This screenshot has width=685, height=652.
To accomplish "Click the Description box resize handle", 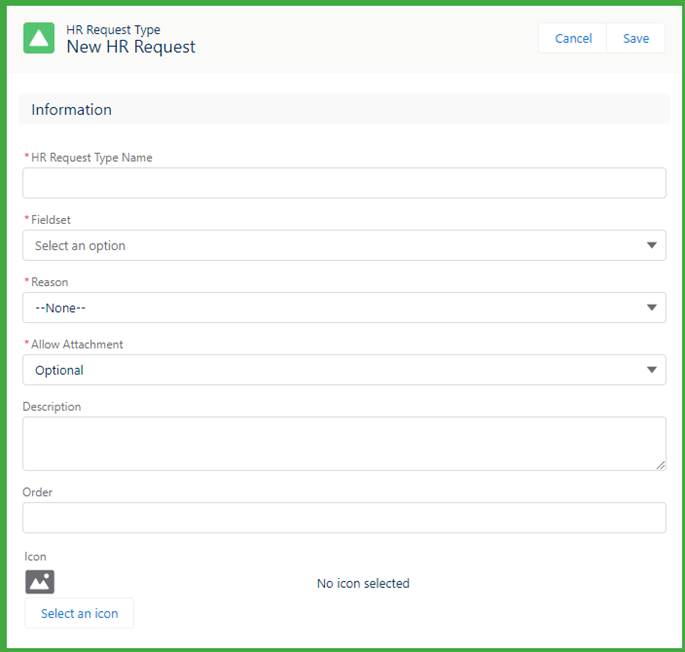I will pos(660,465).
